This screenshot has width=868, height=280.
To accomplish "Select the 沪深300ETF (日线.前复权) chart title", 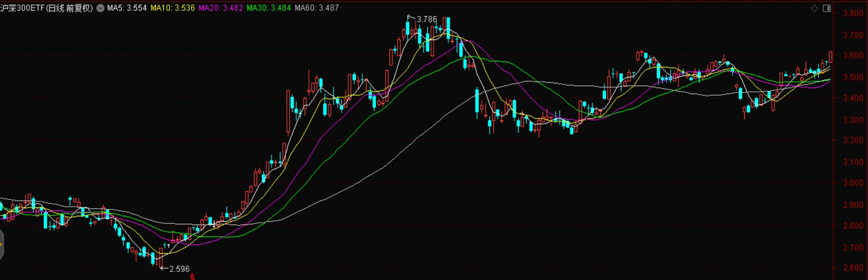I will coord(47,9).
